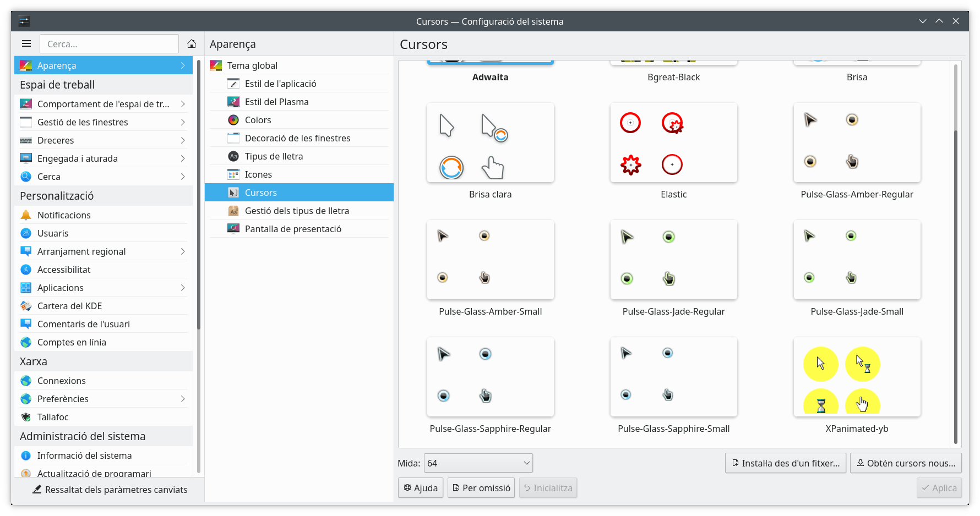
Task: Open Estil de l'aplicació settings
Action: click(299, 84)
